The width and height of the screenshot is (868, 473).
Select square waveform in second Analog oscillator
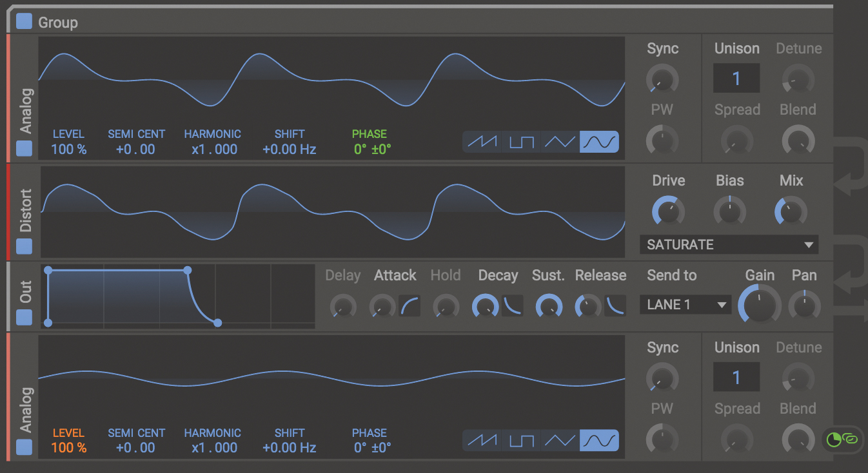click(x=521, y=441)
